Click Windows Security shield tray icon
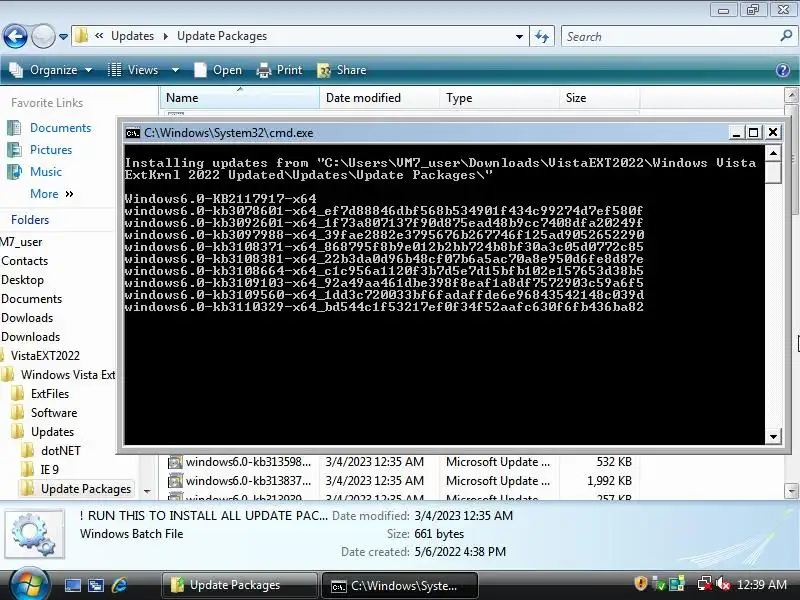Image resolution: width=800 pixels, height=600 pixels. (x=640, y=583)
